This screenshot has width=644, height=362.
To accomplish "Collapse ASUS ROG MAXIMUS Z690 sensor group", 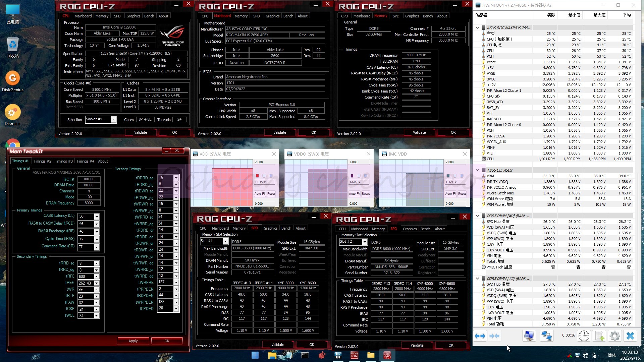I will click(477, 28).
